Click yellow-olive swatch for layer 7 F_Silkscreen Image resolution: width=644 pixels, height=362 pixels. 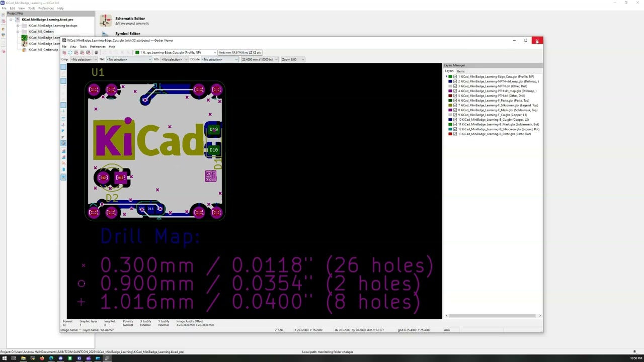[x=450, y=106]
